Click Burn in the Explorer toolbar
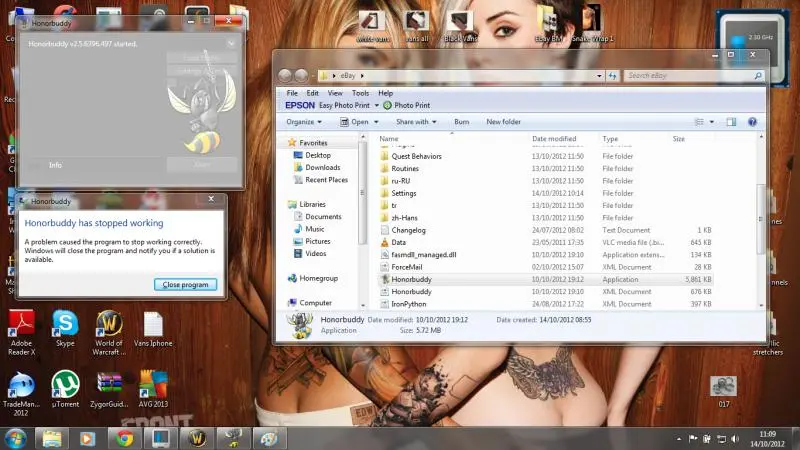 461,122
